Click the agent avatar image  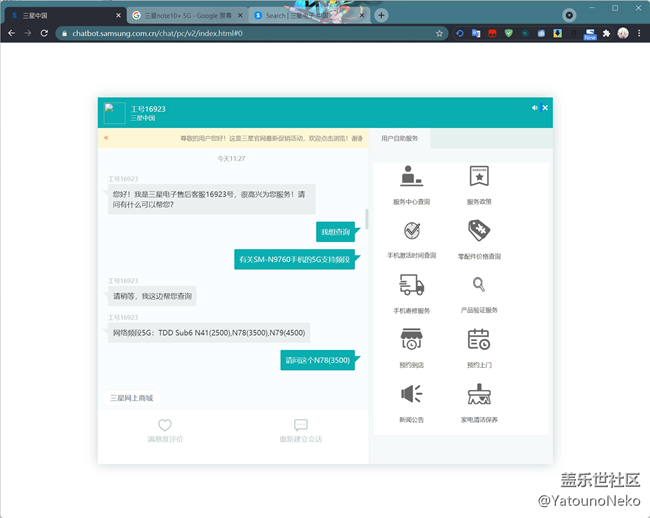click(114, 113)
